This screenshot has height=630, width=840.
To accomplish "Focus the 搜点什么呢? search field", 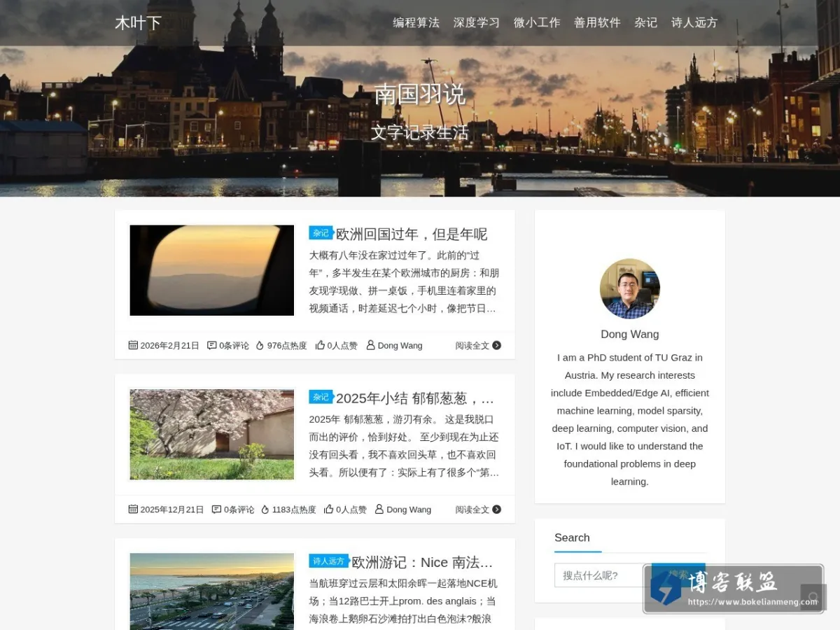I will click(603, 575).
